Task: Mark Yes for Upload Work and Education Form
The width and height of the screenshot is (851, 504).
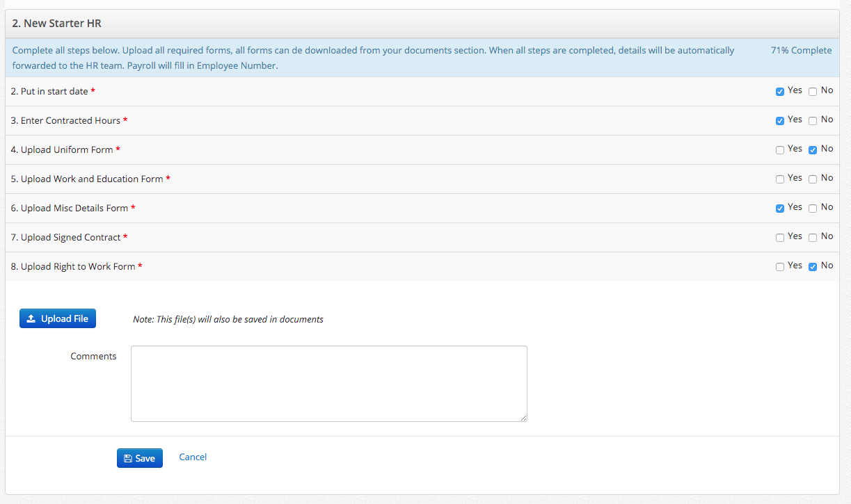Action: 780,179
